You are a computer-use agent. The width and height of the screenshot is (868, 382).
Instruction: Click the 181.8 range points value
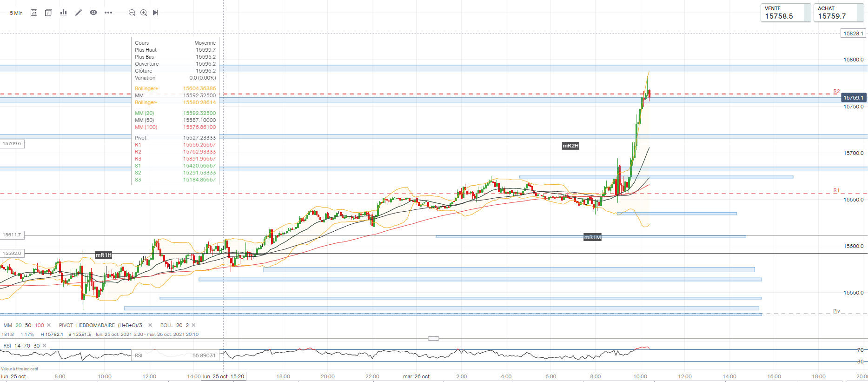(8, 335)
